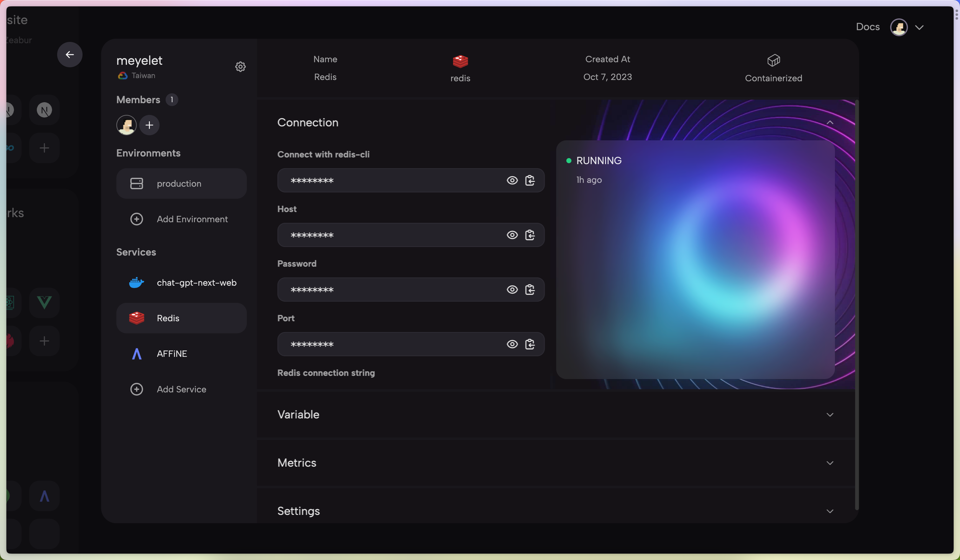Expand the Metrics section
This screenshot has width=960, height=560.
point(830,463)
